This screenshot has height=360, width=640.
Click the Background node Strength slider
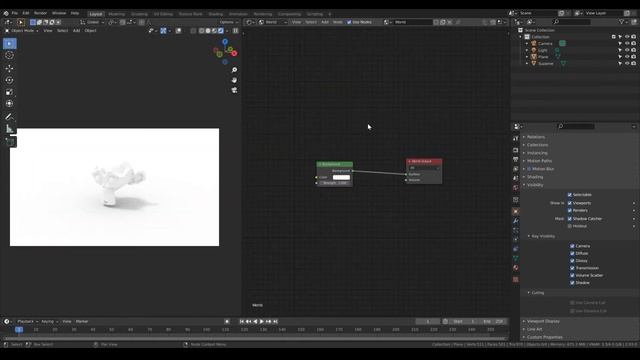335,183
